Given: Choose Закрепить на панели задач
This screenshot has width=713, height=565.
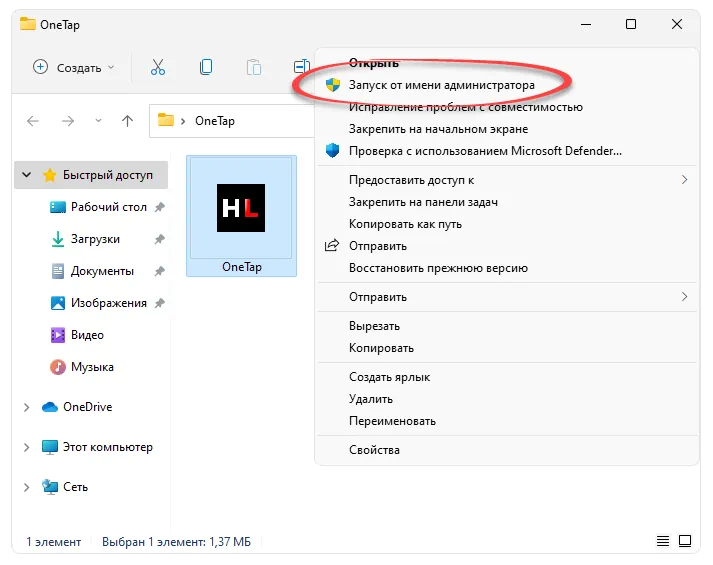Looking at the screenshot, I should [x=423, y=202].
